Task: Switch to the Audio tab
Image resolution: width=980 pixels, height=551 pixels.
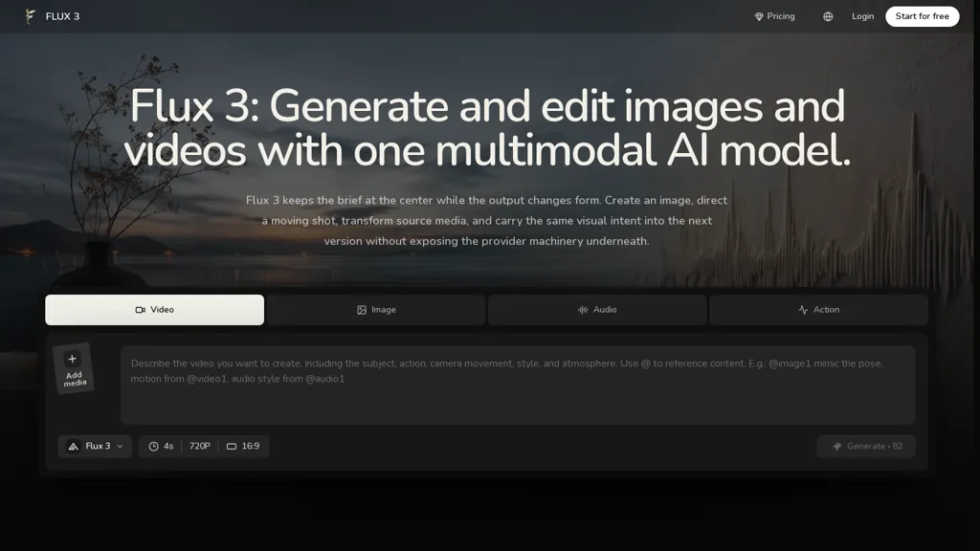Action: (597, 310)
